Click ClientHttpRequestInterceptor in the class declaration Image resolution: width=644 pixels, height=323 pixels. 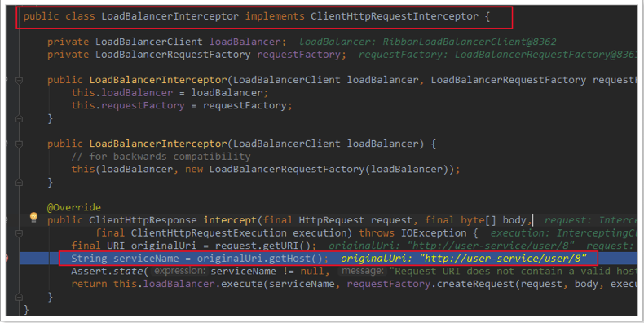pyautogui.click(x=395, y=16)
